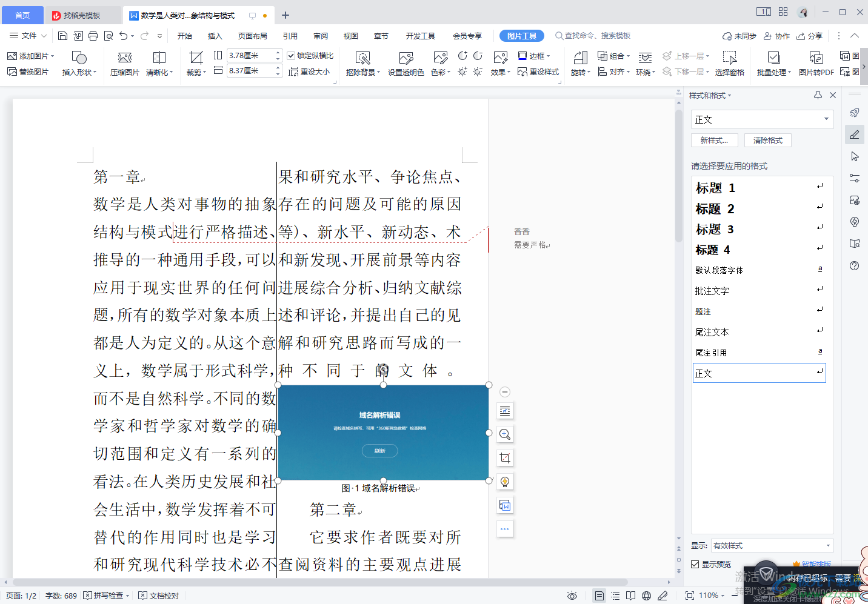This screenshot has width=868, height=604.
Task: Open the 开始 (Home) ribbon tab
Action: coord(185,36)
